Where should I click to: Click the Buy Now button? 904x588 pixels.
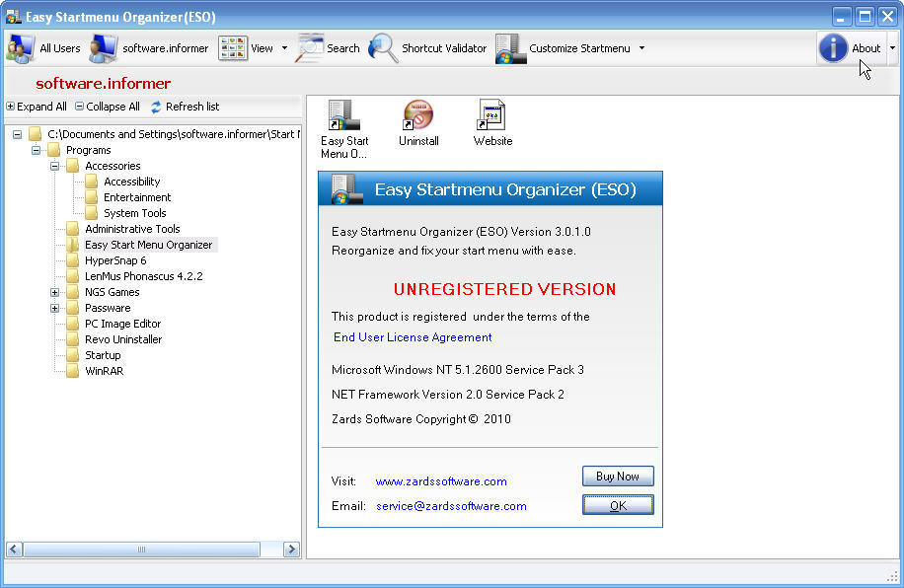point(618,477)
